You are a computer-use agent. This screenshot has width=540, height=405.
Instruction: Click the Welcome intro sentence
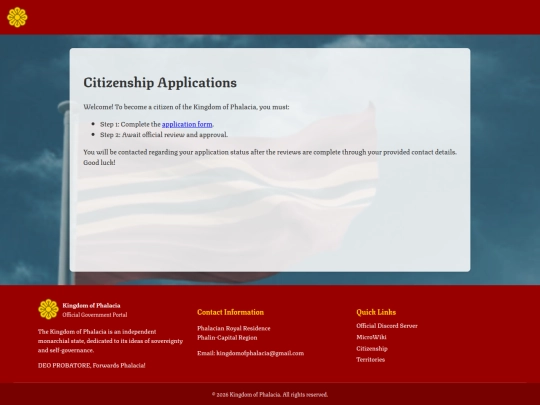186,107
